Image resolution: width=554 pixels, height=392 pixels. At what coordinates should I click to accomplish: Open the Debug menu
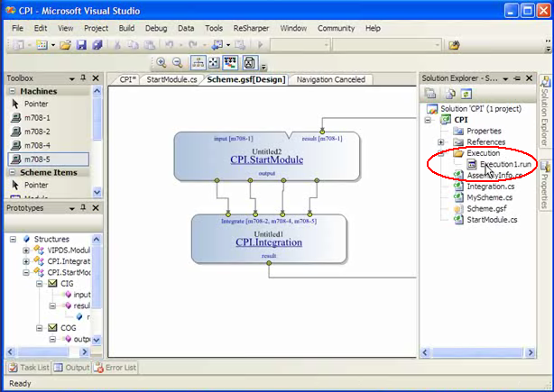coord(156,28)
